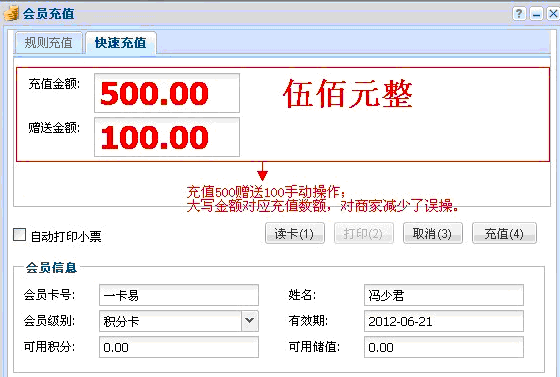The height and width of the screenshot is (377, 560).
Task: Click the 可用积分 field showing 0.00
Action: pyautogui.click(x=179, y=347)
